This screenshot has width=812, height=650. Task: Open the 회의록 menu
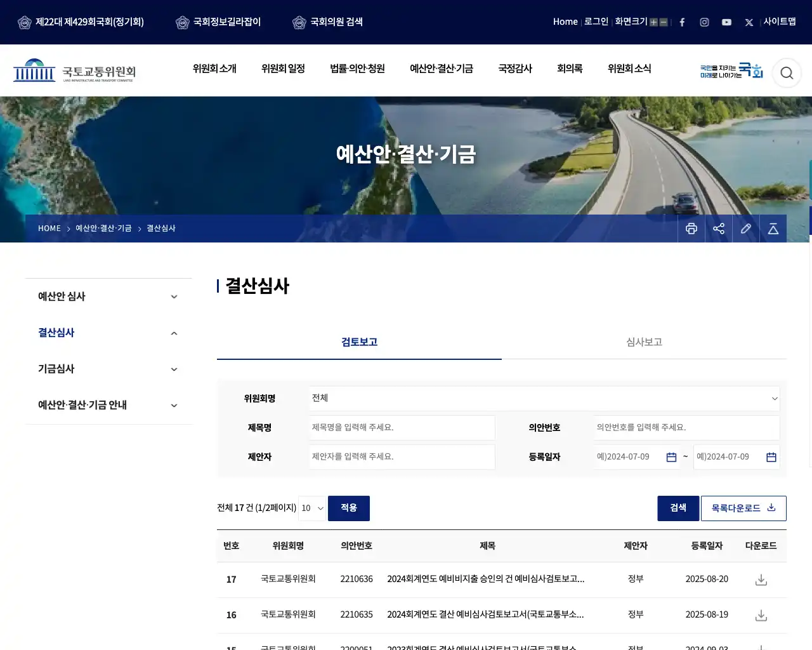[x=570, y=69]
